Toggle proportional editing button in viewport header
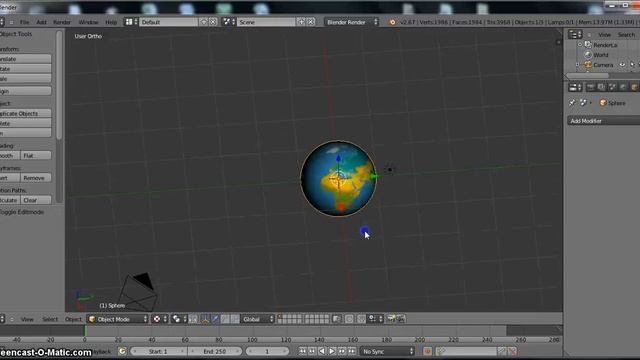640x360 pixels. pyautogui.click(x=349, y=319)
